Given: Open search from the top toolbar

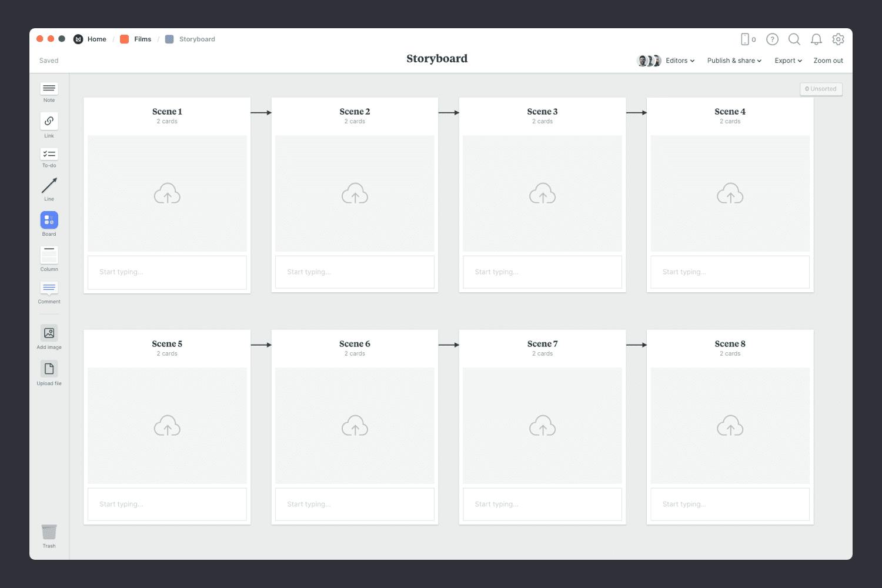Looking at the screenshot, I should point(794,39).
